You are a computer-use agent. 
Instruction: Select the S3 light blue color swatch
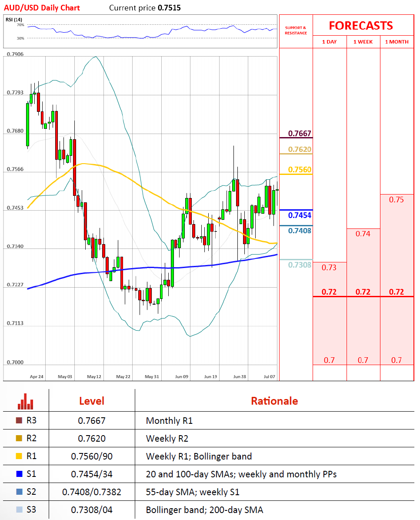coord(19,510)
